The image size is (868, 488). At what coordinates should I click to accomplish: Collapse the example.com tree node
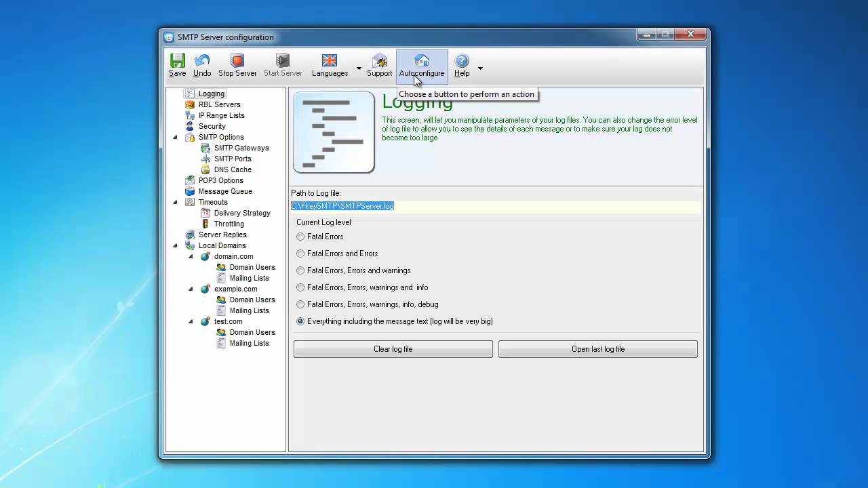(x=191, y=289)
